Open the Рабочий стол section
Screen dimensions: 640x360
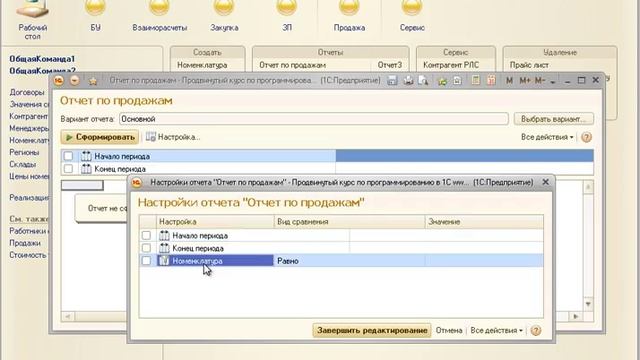[33, 20]
